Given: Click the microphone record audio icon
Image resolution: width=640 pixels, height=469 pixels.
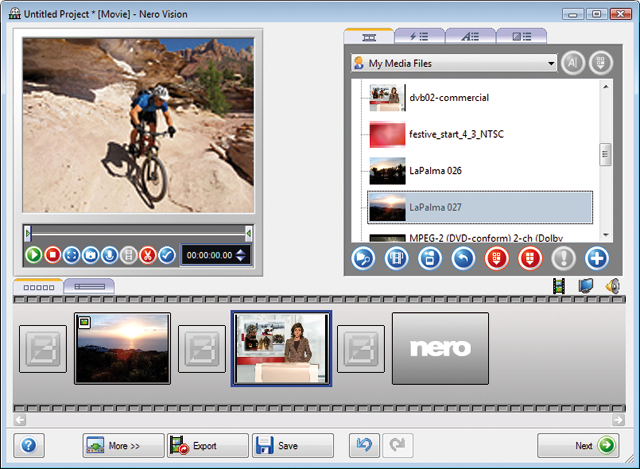Looking at the screenshot, I should (x=110, y=255).
